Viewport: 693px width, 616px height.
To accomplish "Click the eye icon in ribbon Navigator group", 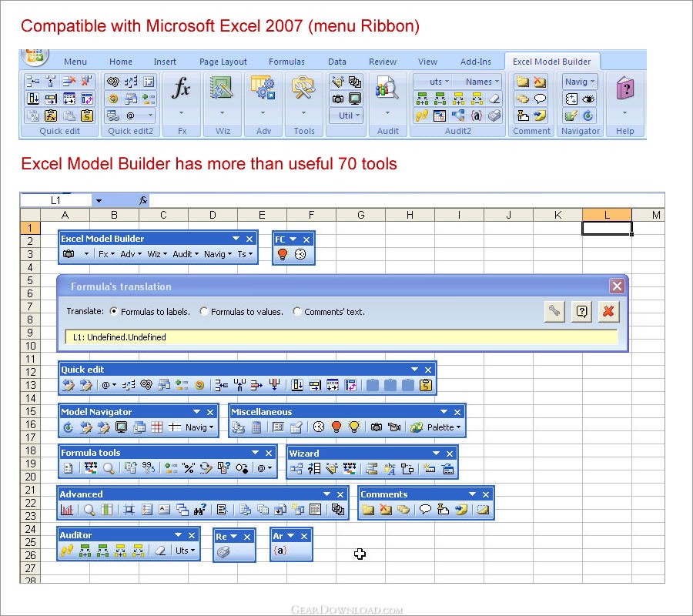I will point(588,99).
